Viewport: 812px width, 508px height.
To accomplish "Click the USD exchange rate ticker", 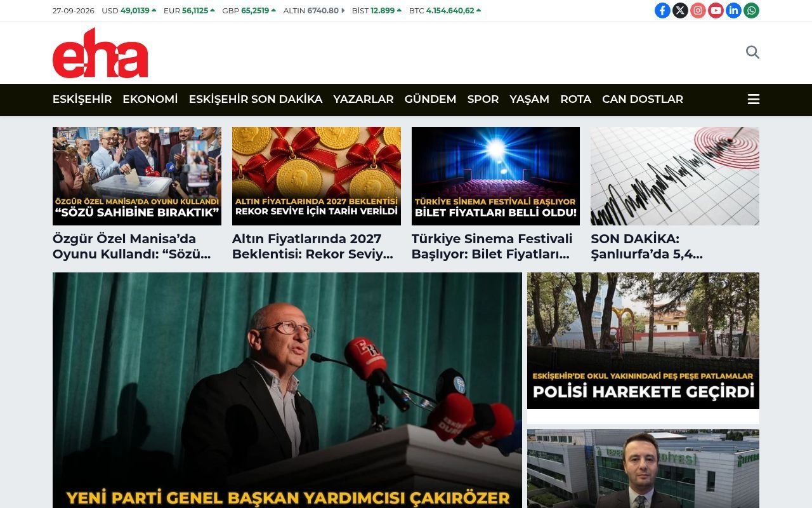I will pyautogui.click(x=129, y=11).
